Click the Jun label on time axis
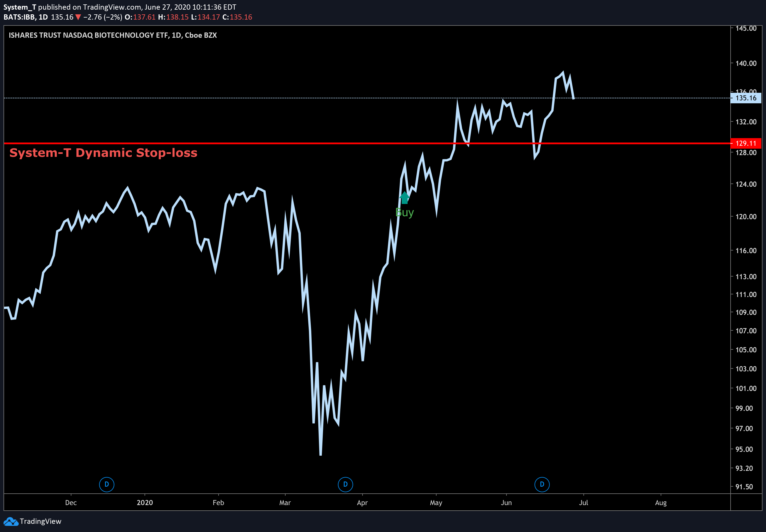The image size is (766, 532). [x=506, y=503]
